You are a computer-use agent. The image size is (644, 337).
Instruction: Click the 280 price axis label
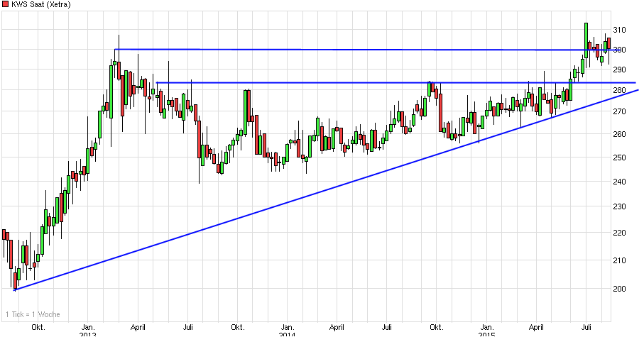pos(621,90)
